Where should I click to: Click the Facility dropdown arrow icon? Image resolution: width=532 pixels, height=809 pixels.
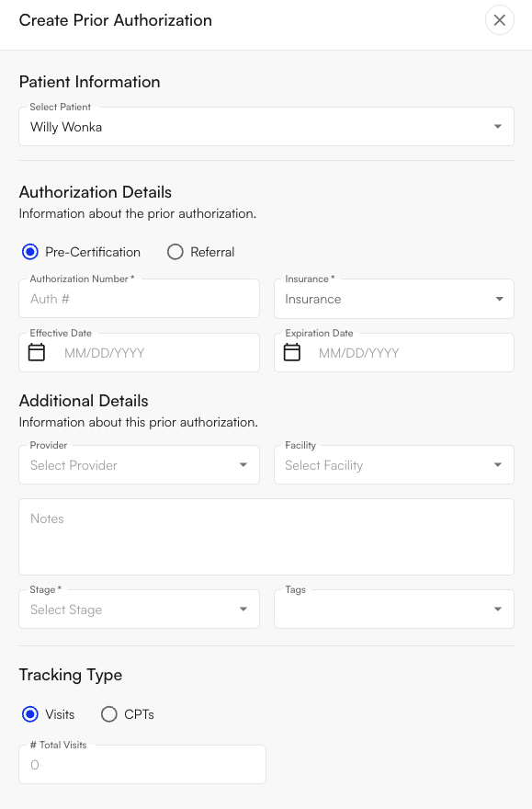click(x=497, y=465)
